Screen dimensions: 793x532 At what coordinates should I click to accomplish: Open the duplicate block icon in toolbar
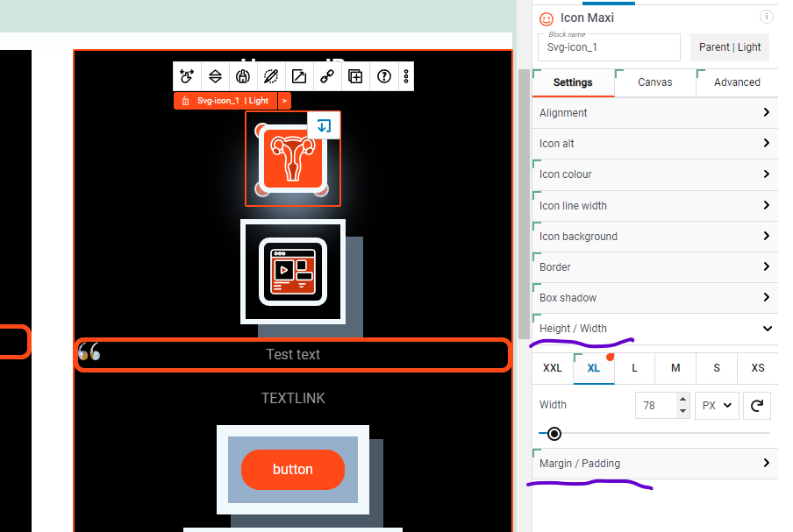pyautogui.click(x=355, y=76)
